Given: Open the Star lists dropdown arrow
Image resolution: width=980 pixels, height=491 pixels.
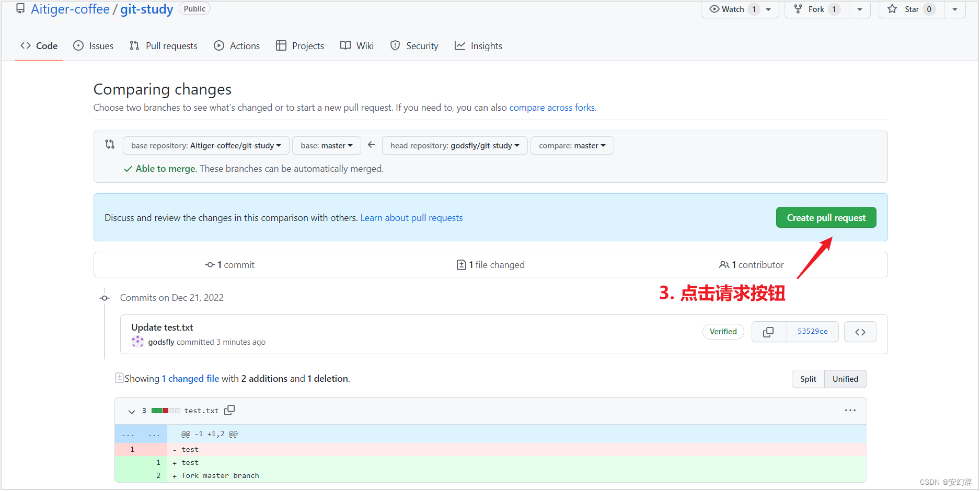Looking at the screenshot, I should 955,9.
